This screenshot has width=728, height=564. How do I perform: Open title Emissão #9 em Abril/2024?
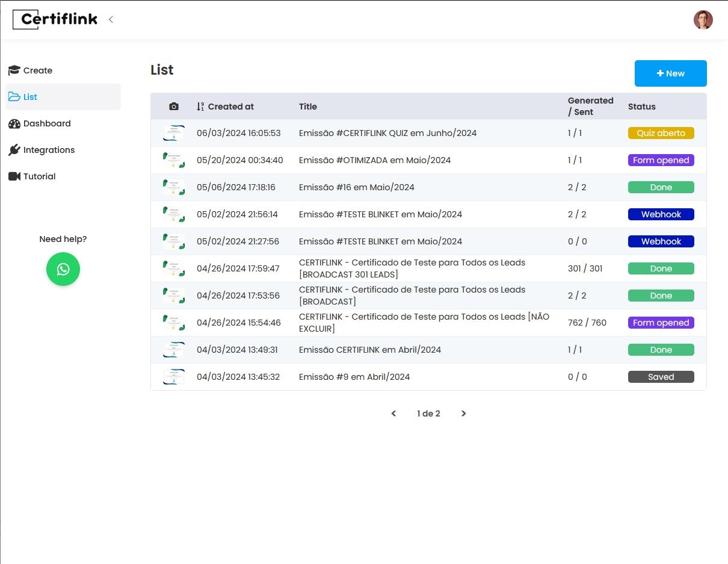[354, 377]
